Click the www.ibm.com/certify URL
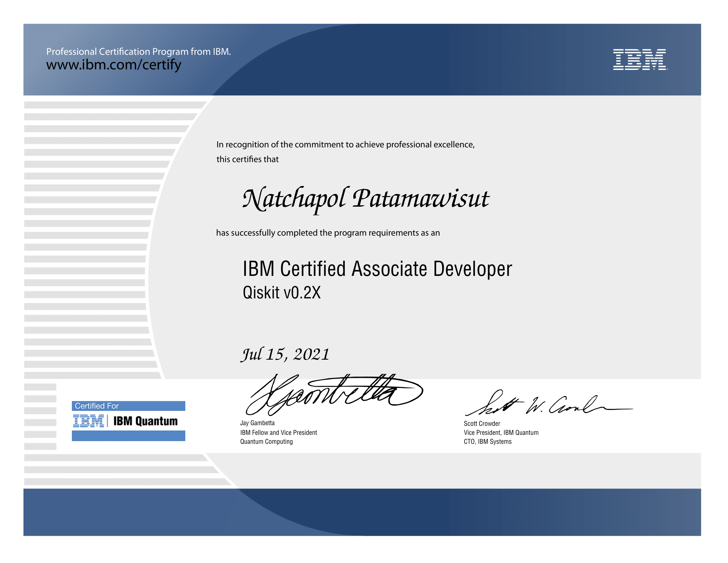 click(114, 64)
